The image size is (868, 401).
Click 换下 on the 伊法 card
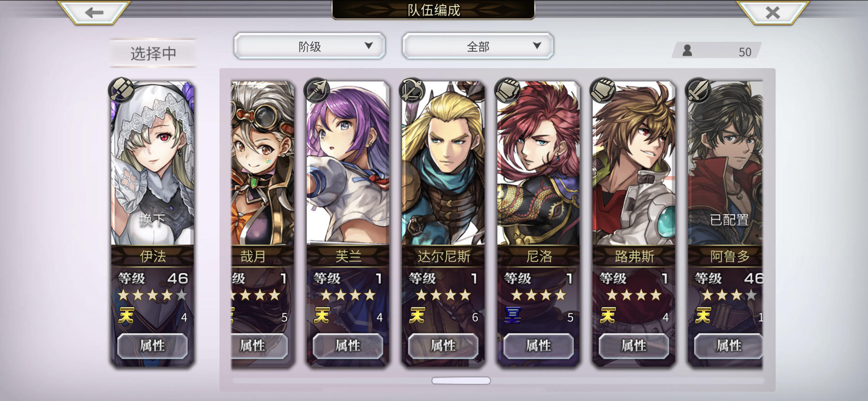[152, 220]
